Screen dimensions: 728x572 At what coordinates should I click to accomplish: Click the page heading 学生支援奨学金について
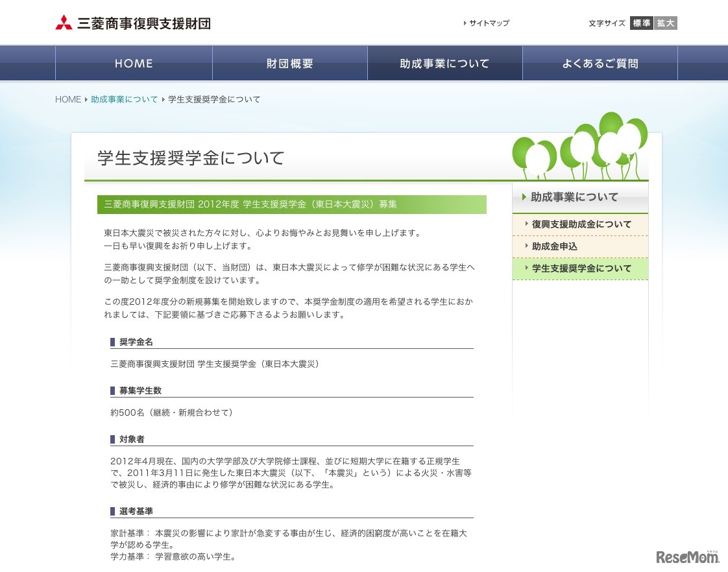191,158
